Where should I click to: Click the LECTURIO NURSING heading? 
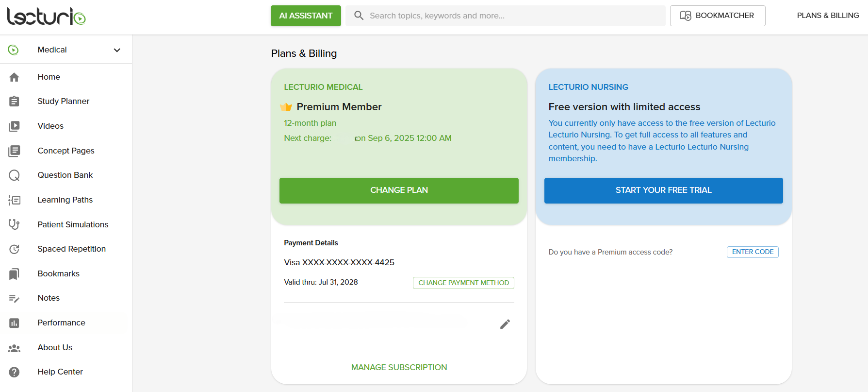[588, 87]
